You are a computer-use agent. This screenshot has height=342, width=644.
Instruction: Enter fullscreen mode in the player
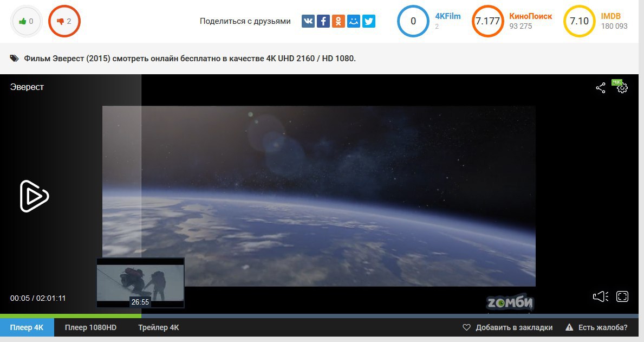[x=622, y=296]
